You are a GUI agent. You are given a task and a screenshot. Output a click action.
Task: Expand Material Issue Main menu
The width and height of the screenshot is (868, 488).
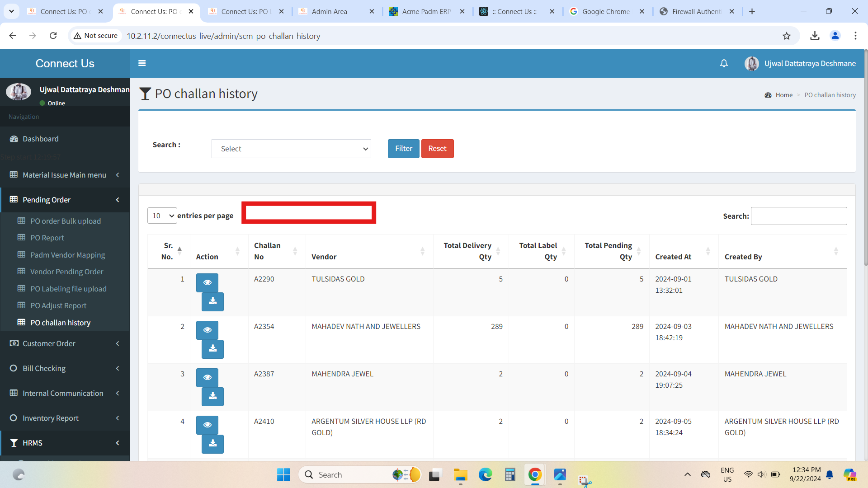point(65,175)
